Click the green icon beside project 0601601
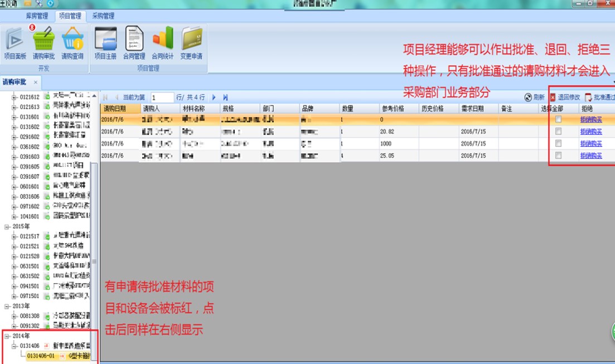615x364 pixels. pos(47,186)
